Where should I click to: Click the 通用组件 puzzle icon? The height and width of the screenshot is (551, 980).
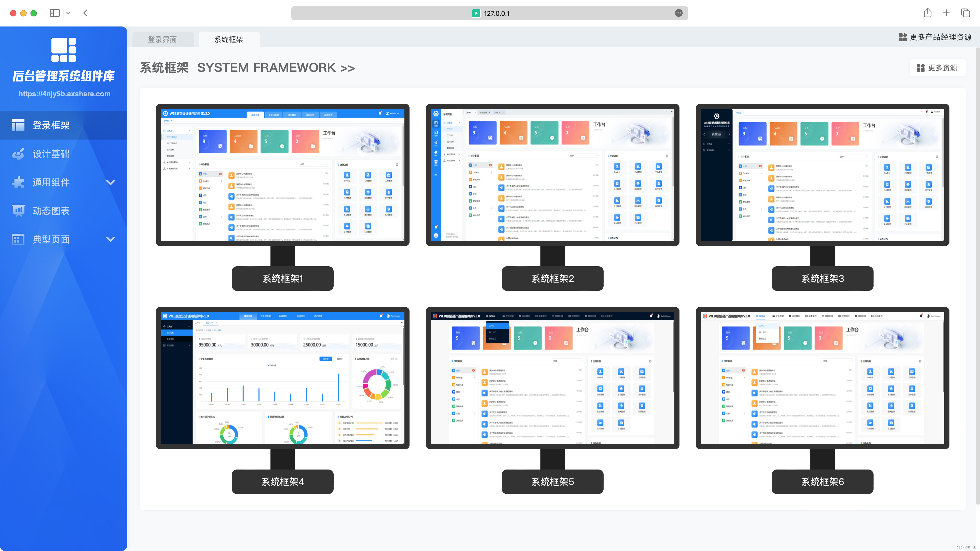tap(18, 182)
